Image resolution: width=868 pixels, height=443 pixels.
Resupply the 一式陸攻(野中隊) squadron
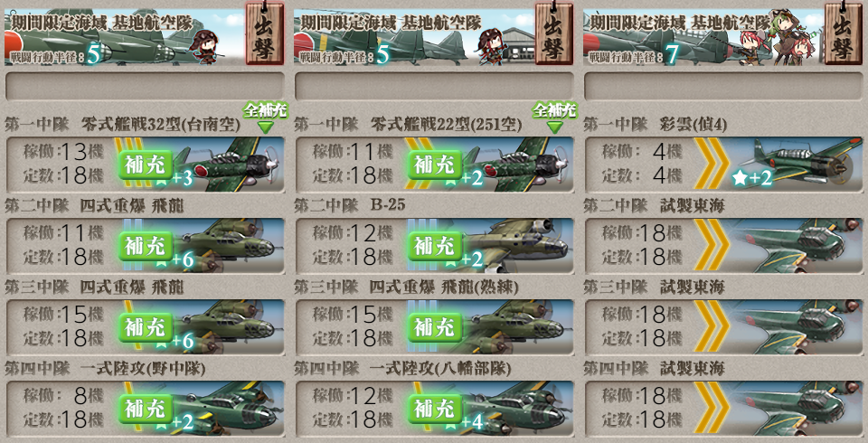point(145,409)
